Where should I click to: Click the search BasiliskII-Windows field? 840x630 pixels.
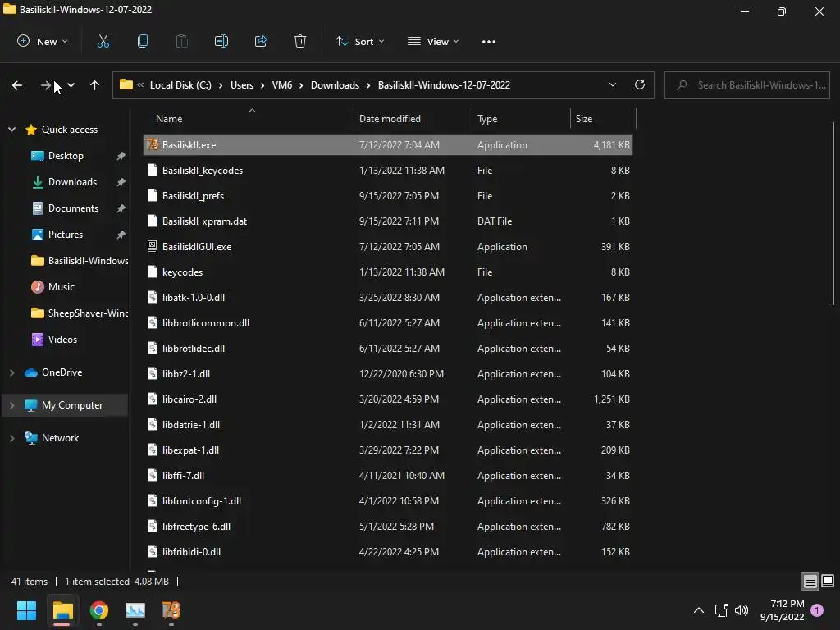tap(746, 85)
